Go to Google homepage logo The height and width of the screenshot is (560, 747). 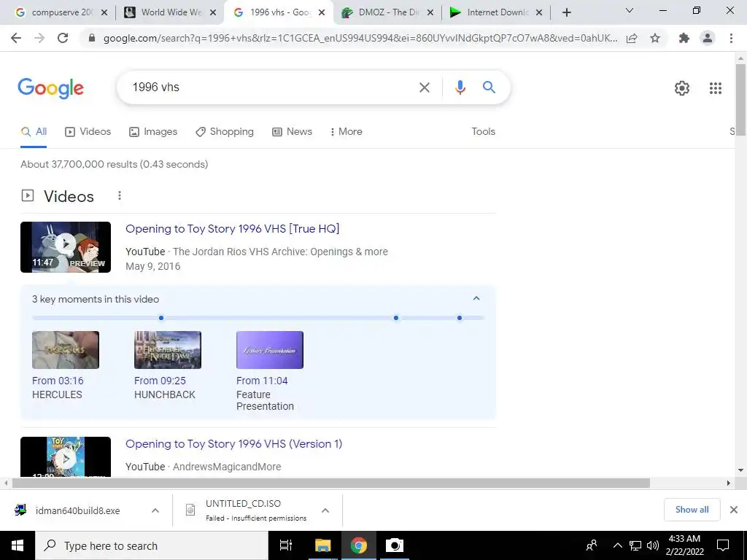50,88
